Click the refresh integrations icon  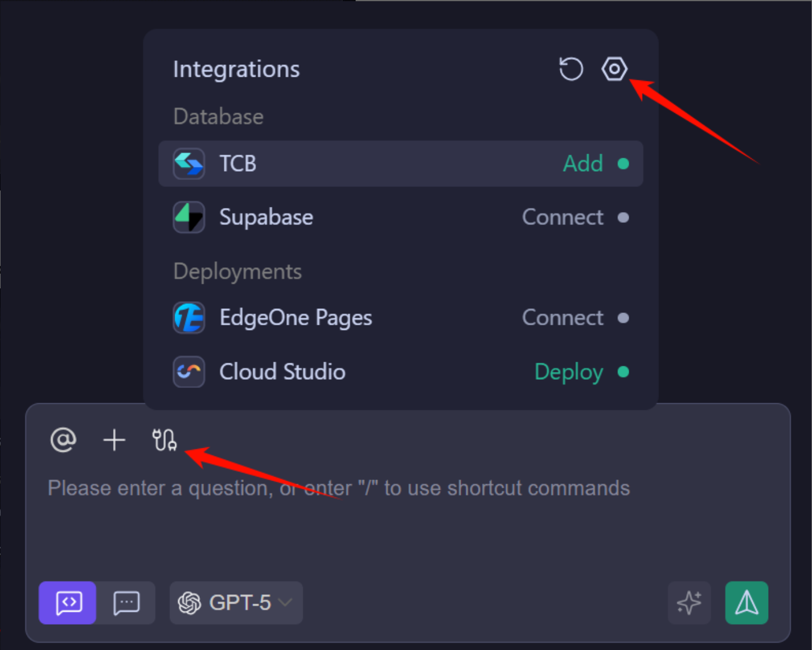coord(571,69)
